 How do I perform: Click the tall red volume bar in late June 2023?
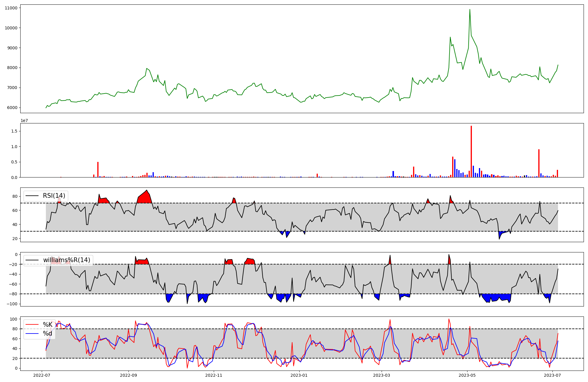539,163
